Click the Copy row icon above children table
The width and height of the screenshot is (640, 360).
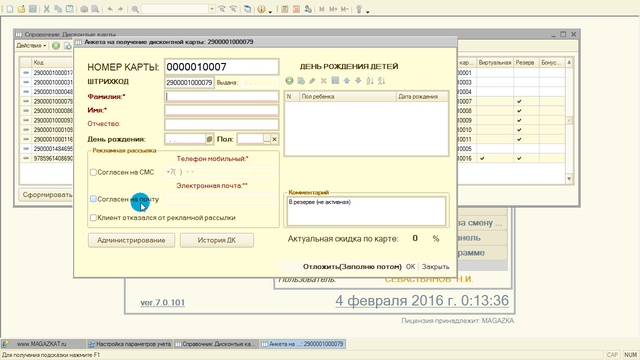tap(301, 81)
